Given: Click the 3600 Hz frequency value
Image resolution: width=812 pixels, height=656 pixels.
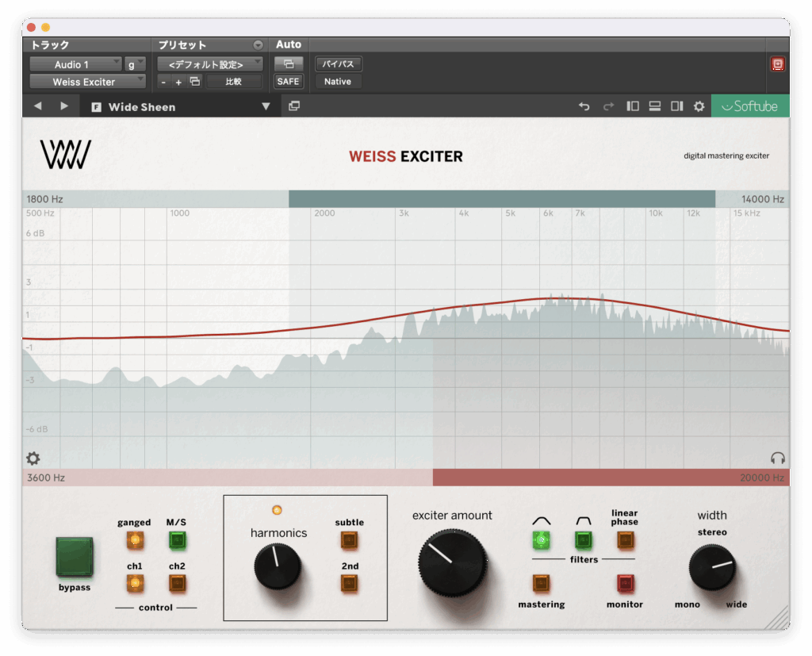Looking at the screenshot, I should tap(46, 478).
